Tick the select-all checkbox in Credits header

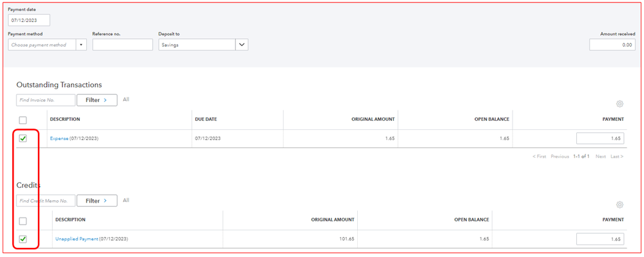[23, 221]
